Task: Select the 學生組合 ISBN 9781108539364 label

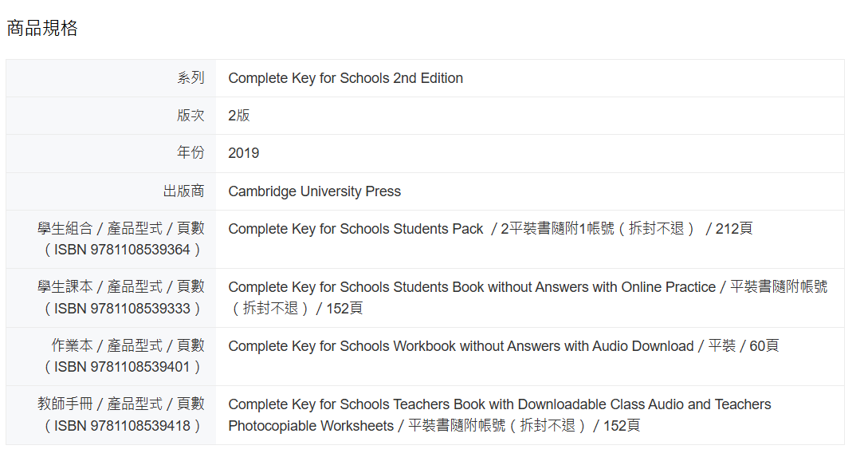Action: pos(121,239)
